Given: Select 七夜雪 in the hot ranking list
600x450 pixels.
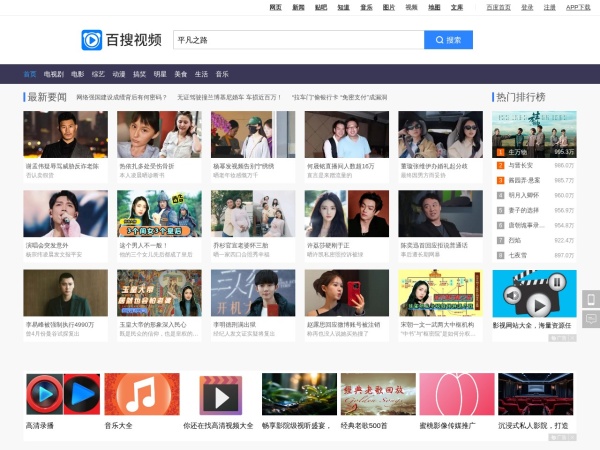Looking at the screenshot, I should 517,255.
